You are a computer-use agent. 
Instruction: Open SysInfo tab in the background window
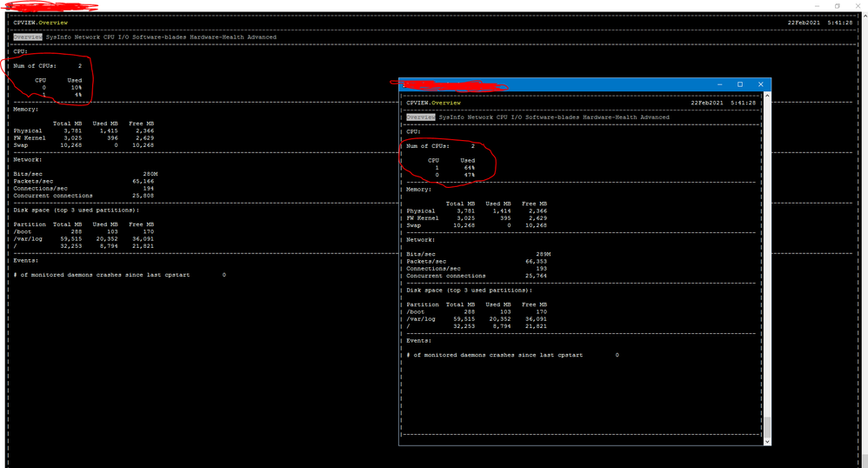(57, 37)
